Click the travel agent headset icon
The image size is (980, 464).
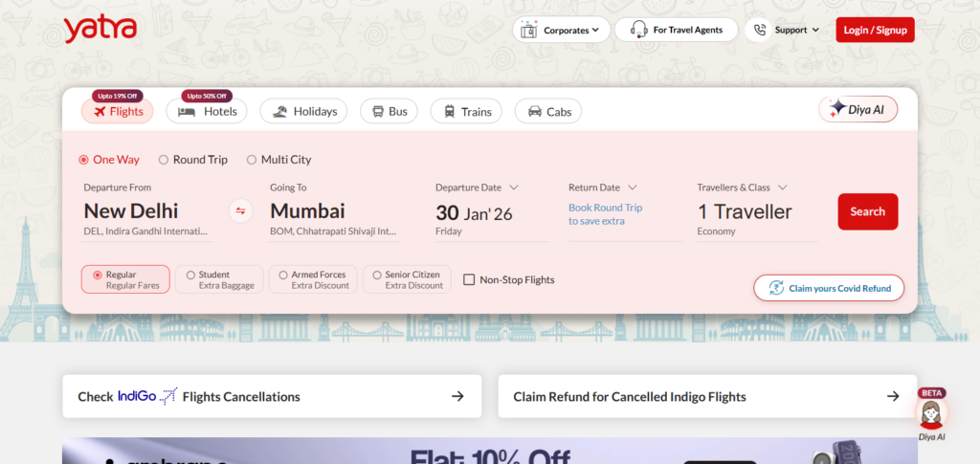pyautogui.click(x=638, y=30)
